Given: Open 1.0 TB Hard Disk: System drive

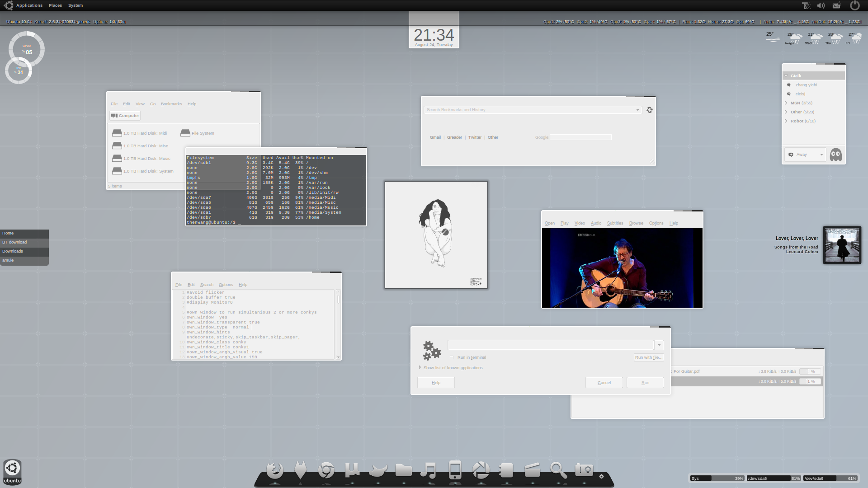Looking at the screenshot, I should [143, 171].
